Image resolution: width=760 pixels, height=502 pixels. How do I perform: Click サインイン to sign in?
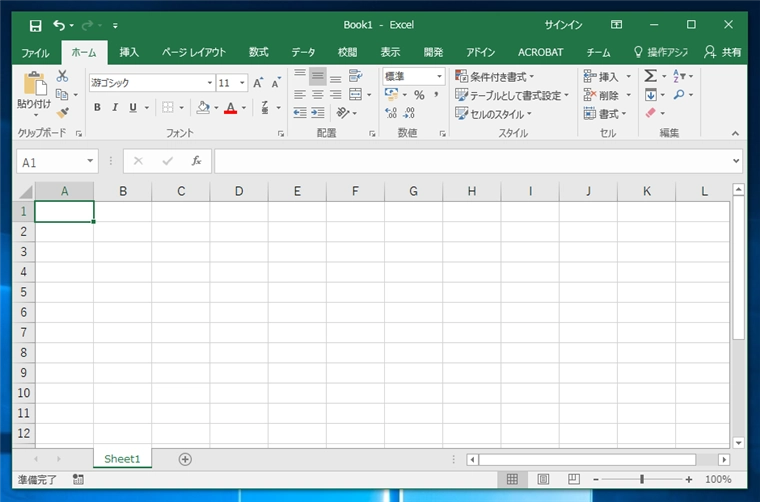tap(563, 25)
